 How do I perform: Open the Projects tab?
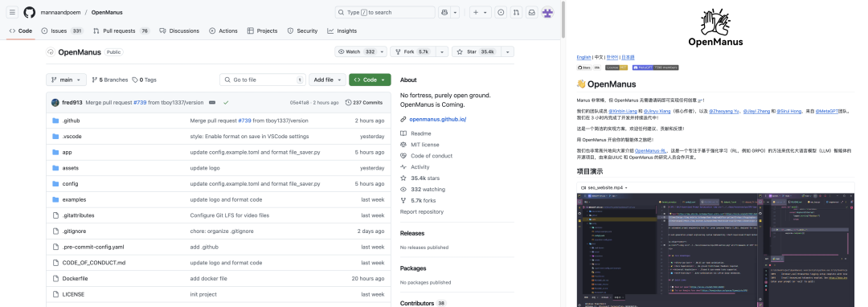click(x=262, y=31)
